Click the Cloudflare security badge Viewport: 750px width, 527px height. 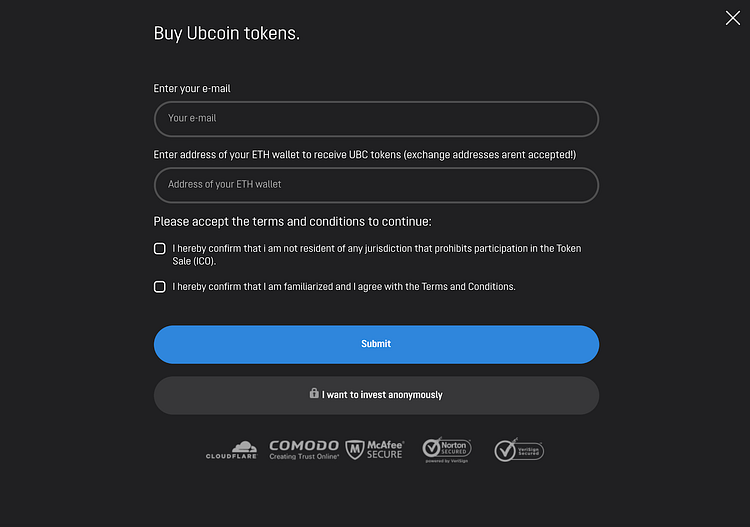tap(231, 450)
